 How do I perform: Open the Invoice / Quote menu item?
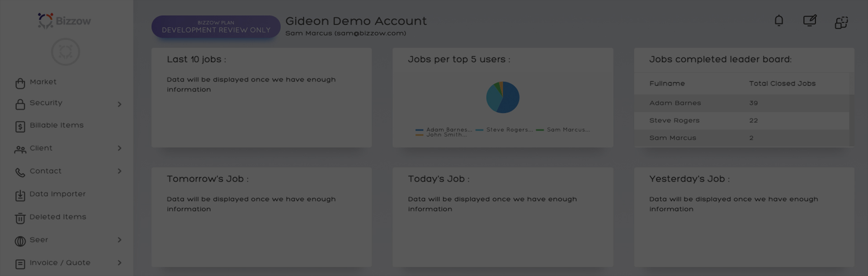coord(60,263)
